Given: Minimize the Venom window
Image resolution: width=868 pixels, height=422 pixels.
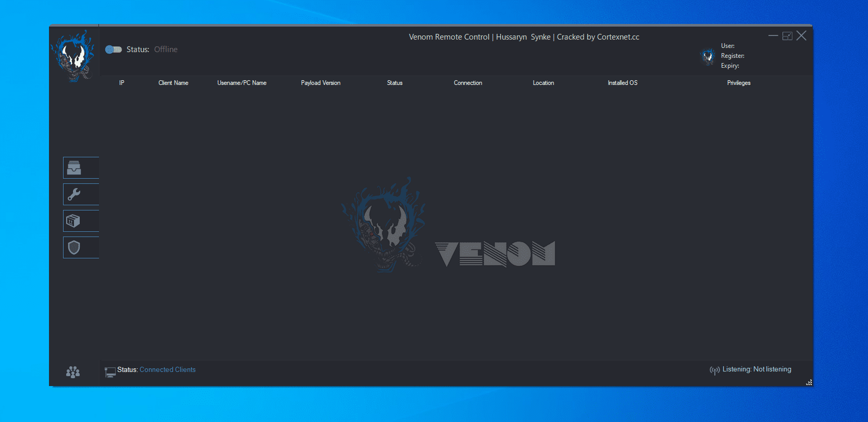Looking at the screenshot, I should 773,35.
